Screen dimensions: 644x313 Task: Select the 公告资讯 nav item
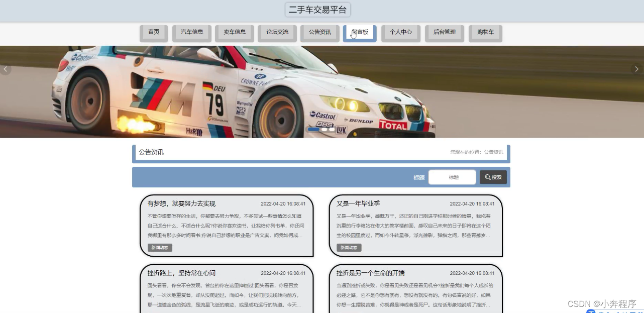click(320, 32)
